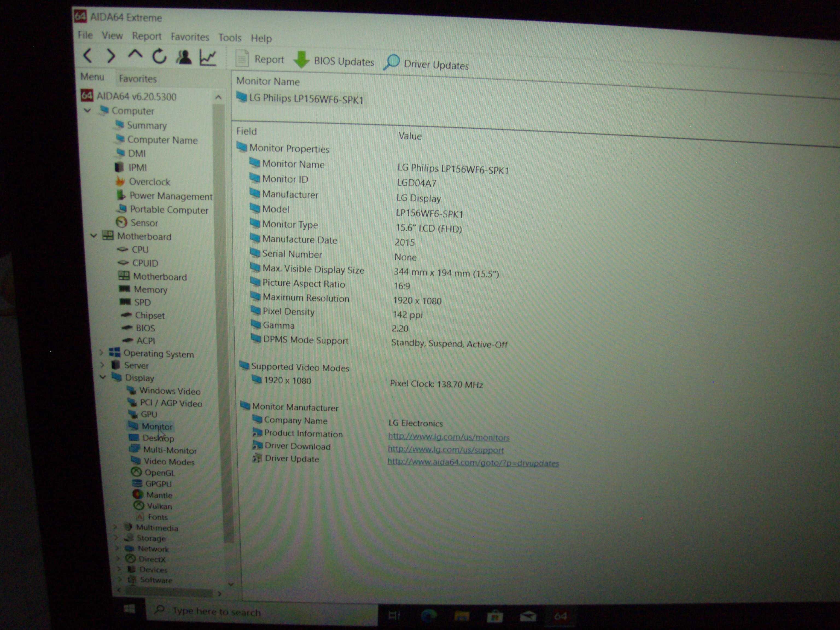Expand the Operating System node
The height and width of the screenshot is (630, 840).
coord(102,353)
